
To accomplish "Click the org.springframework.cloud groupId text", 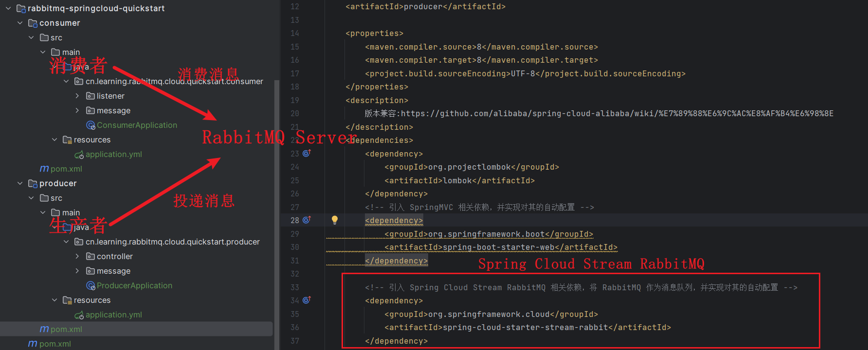I will [x=489, y=314].
